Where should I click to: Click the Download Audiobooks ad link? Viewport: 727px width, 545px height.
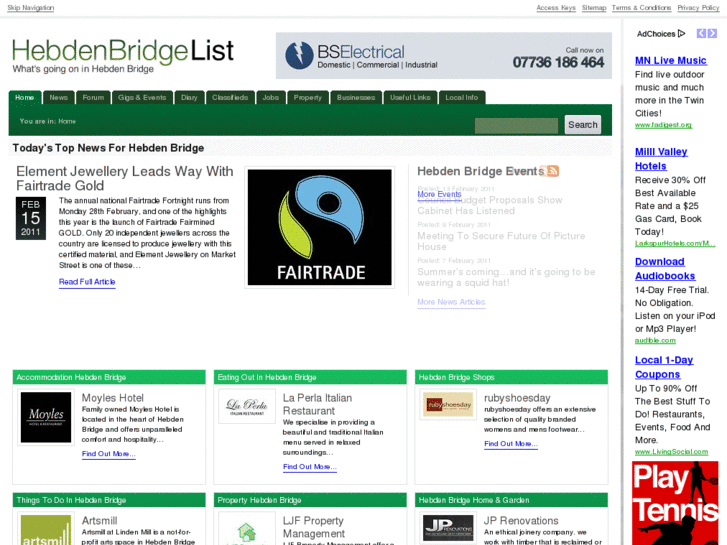pyautogui.click(x=665, y=269)
